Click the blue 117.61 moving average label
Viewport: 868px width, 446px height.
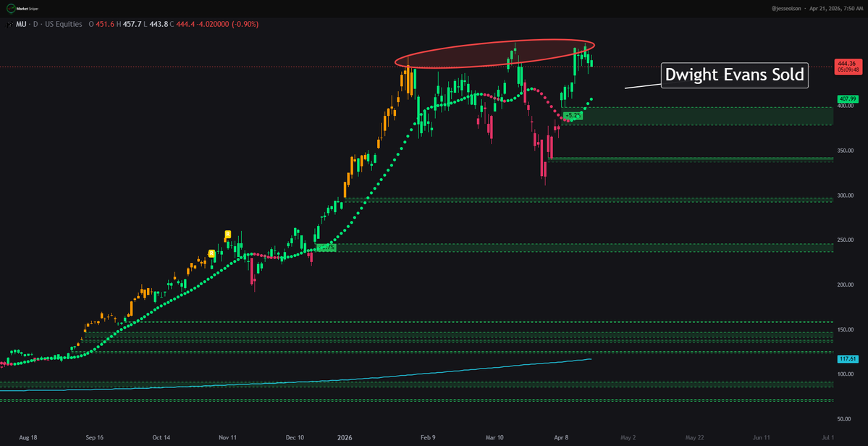[848, 359]
